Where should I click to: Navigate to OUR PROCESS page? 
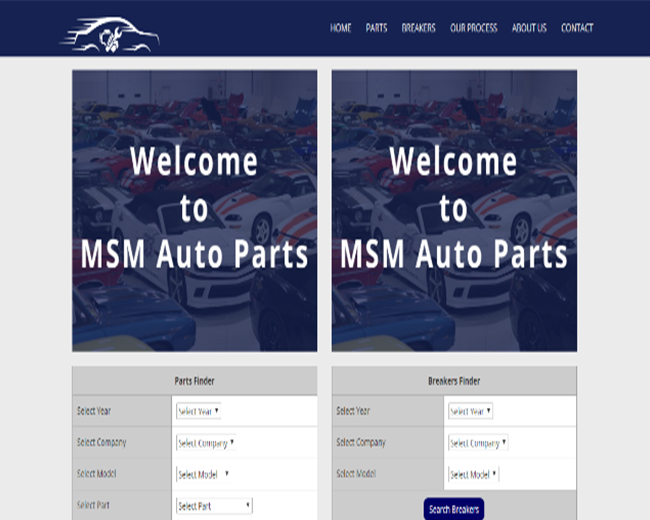[x=474, y=28]
